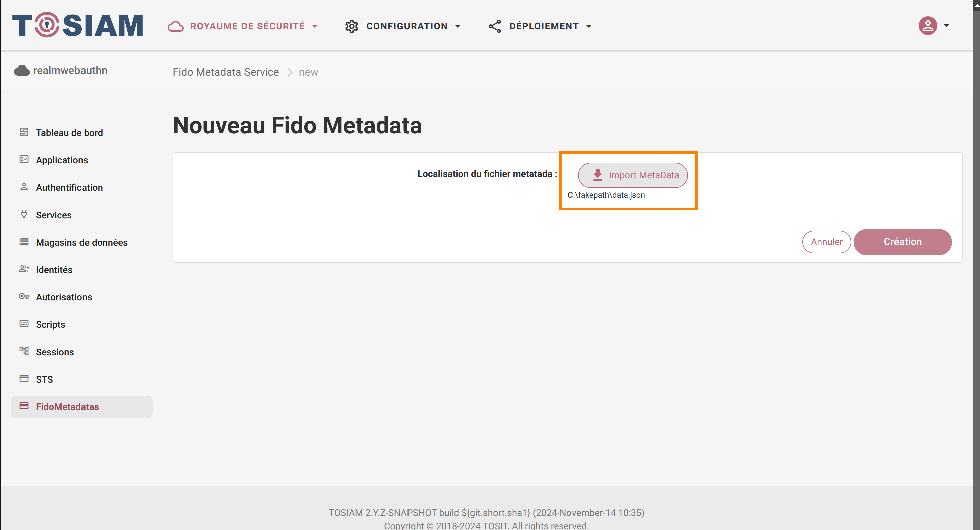This screenshot has height=530, width=980.
Task: Go to Sessions in the sidebar
Action: pos(81,352)
